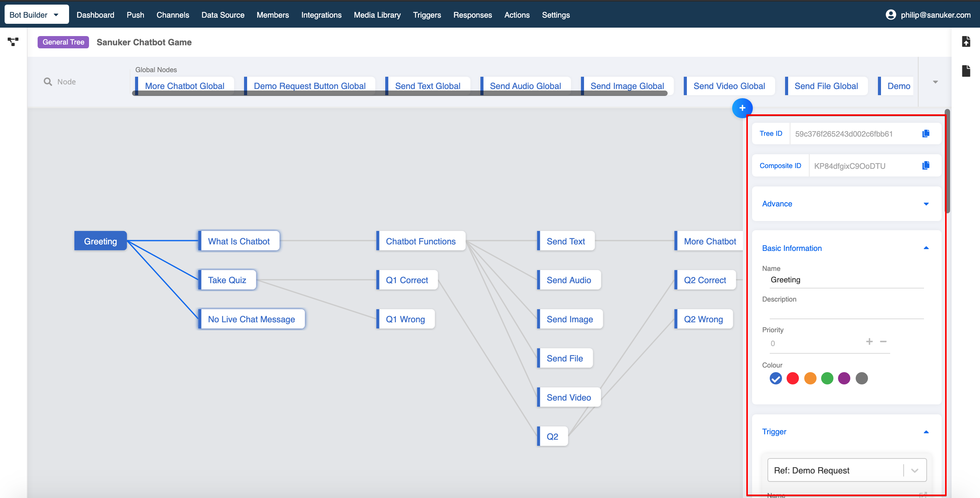Go to Channels
The height and width of the screenshot is (498, 980).
coord(173,15)
